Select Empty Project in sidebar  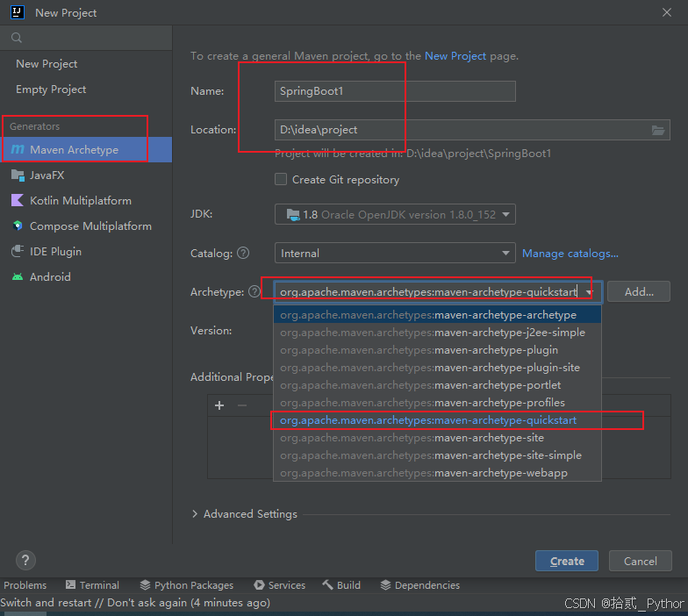coord(86,90)
